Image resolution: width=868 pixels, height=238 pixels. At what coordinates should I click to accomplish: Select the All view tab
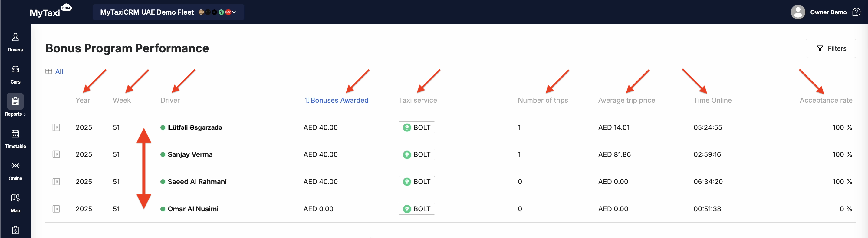59,71
